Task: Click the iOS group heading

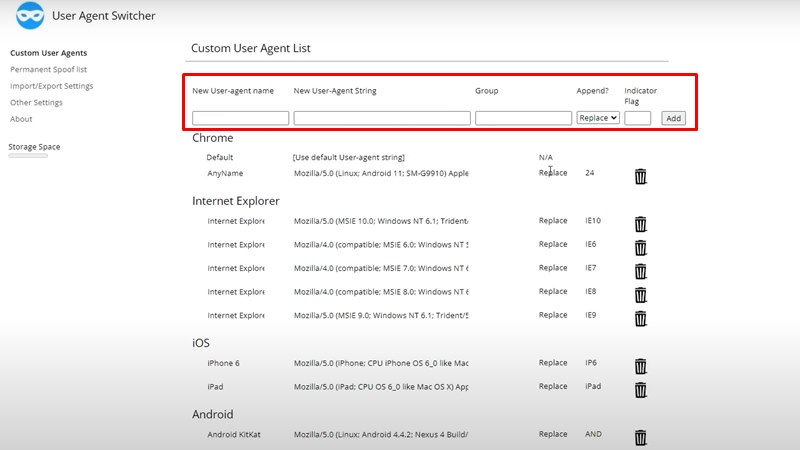Action: click(x=201, y=343)
